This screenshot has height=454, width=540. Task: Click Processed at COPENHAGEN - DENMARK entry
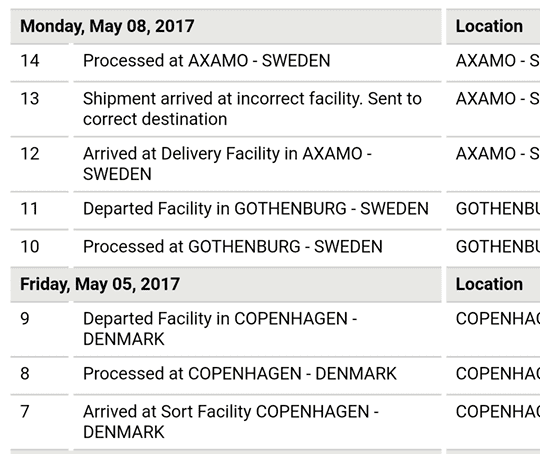pyautogui.click(x=240, y=373)
